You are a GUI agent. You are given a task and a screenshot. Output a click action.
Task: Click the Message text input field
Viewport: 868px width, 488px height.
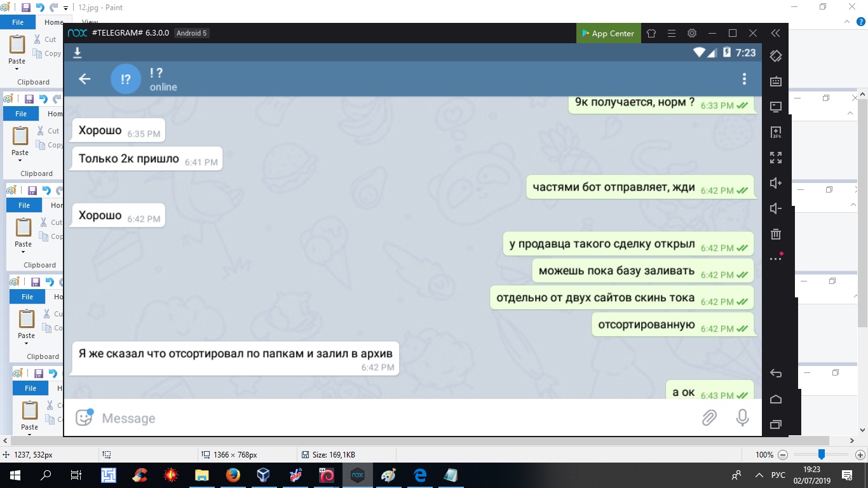coord(381,417)
